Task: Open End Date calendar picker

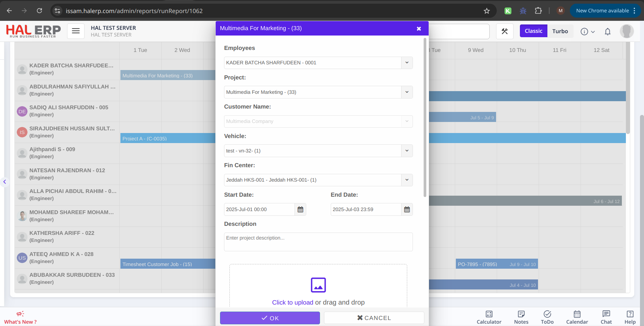Action: pyautogui.click(x=407, y=209)
